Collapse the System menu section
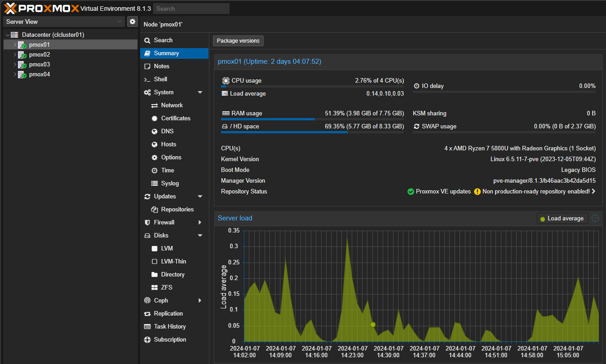This screenshot has height=364, width=606. point(200,92)
